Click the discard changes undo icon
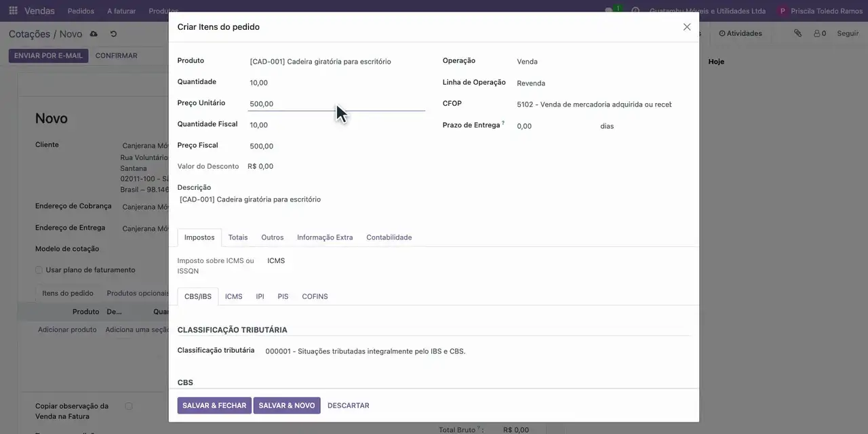 point(113,34)
